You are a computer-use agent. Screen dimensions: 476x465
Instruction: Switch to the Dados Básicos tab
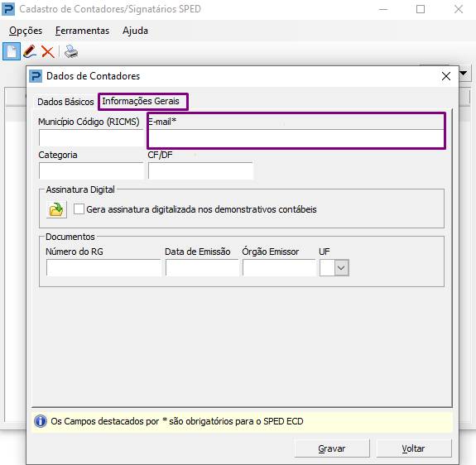pos(65,102)
